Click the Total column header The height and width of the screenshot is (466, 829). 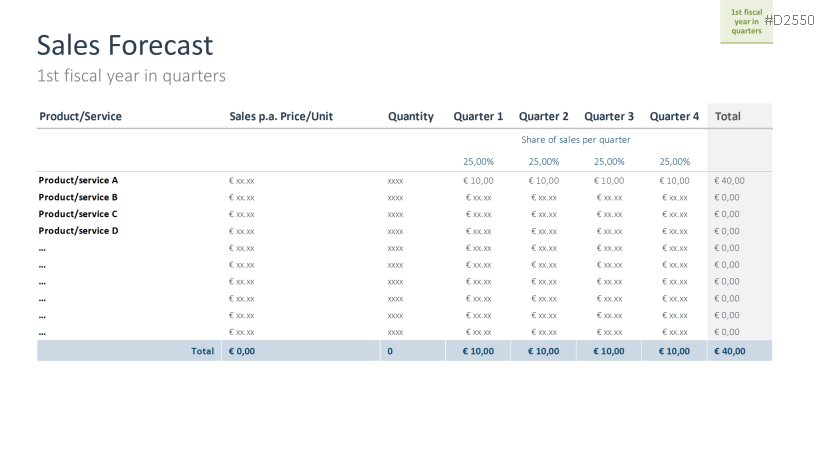pos(728,116)
